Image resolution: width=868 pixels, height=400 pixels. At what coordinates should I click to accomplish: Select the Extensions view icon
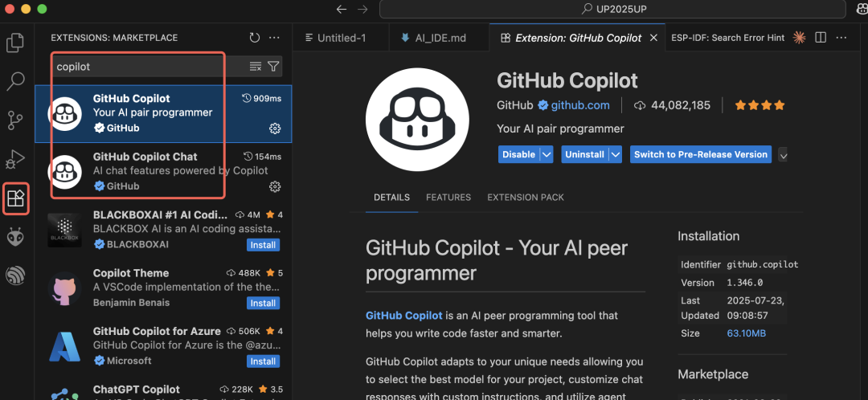point(15,198)
